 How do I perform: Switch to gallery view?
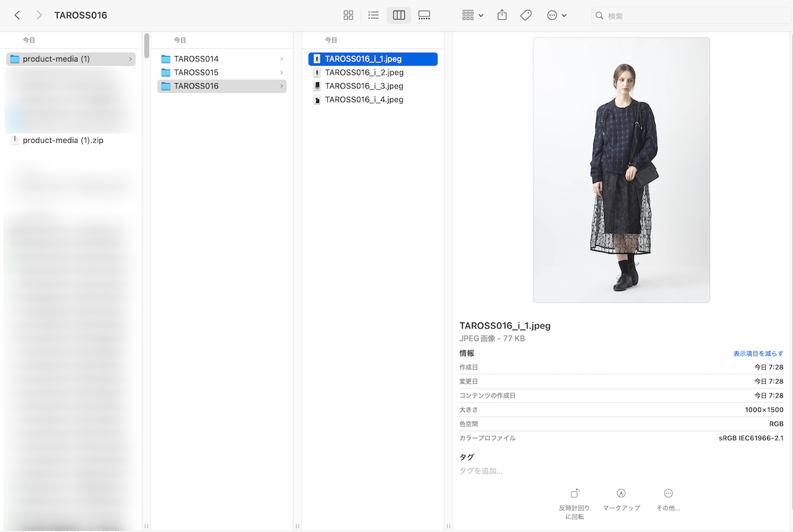click(x=424, y=15)
